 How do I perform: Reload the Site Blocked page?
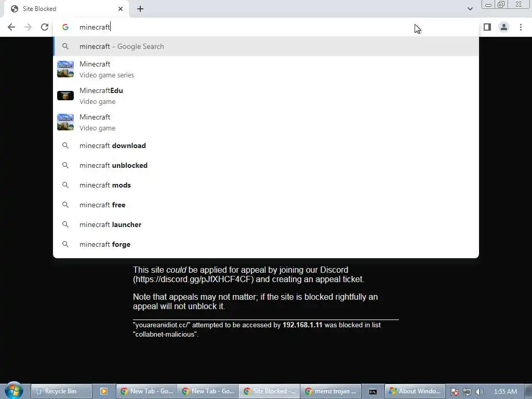(45, 27)
